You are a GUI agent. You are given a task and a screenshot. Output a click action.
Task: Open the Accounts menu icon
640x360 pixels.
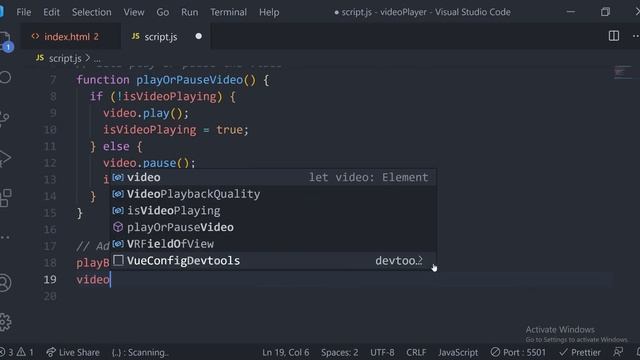pyautogui.click(x=5, y=282)
